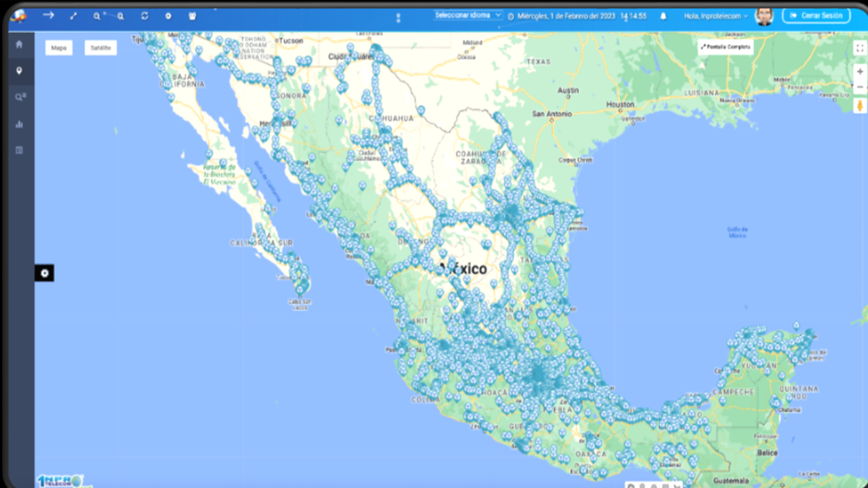Open the settings gear in the top toolbar
Image resolution: width=868 pixels, height=488 pixels.
click(168, 16)
